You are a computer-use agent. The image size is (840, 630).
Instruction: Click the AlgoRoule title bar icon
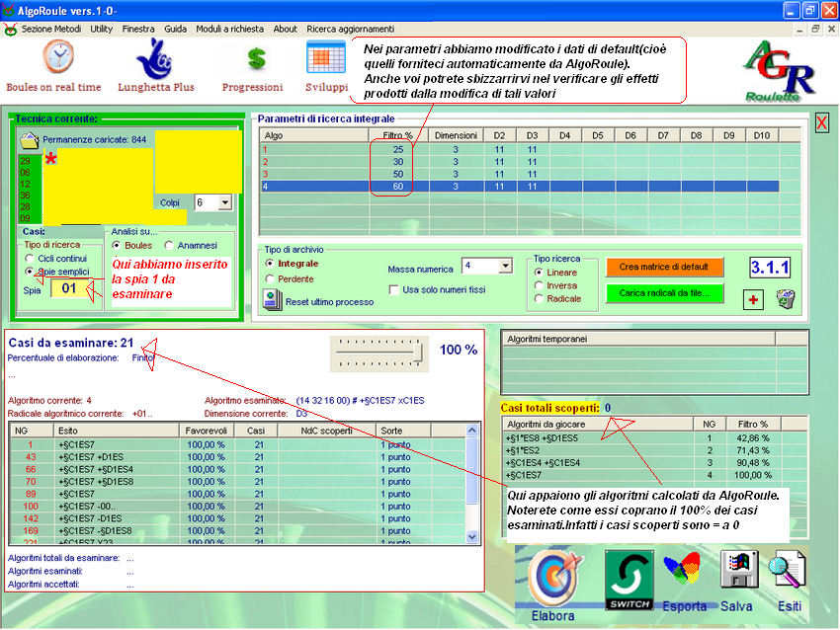pyautogui.click(x=8, y=10)
